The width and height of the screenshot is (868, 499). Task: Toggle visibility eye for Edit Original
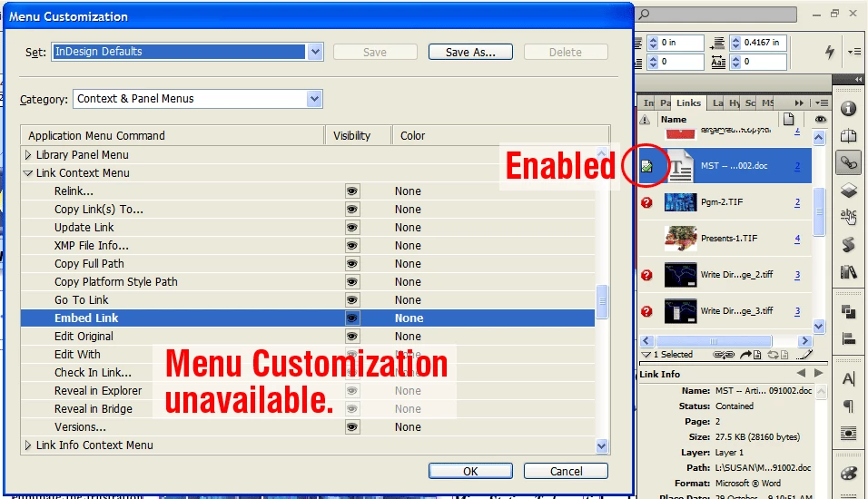(352, 337)
